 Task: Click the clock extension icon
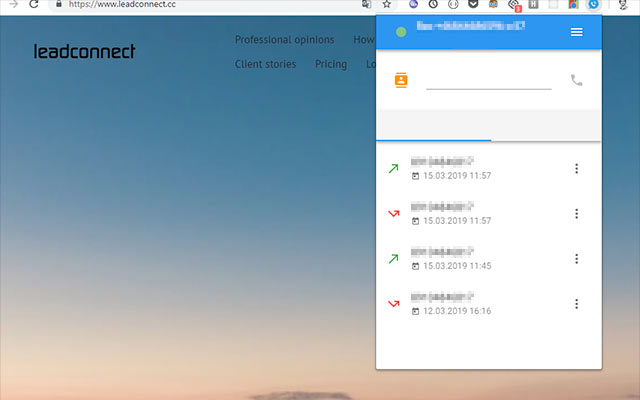coord(433,4)
